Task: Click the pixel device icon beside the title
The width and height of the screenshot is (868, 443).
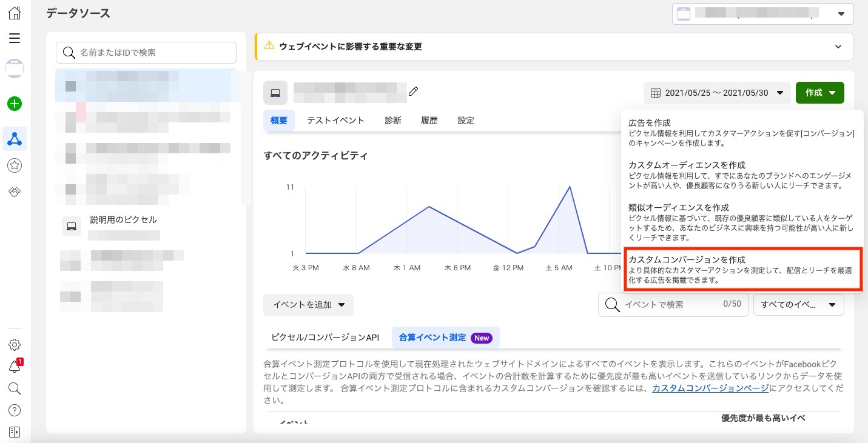Action: point(275,93)
